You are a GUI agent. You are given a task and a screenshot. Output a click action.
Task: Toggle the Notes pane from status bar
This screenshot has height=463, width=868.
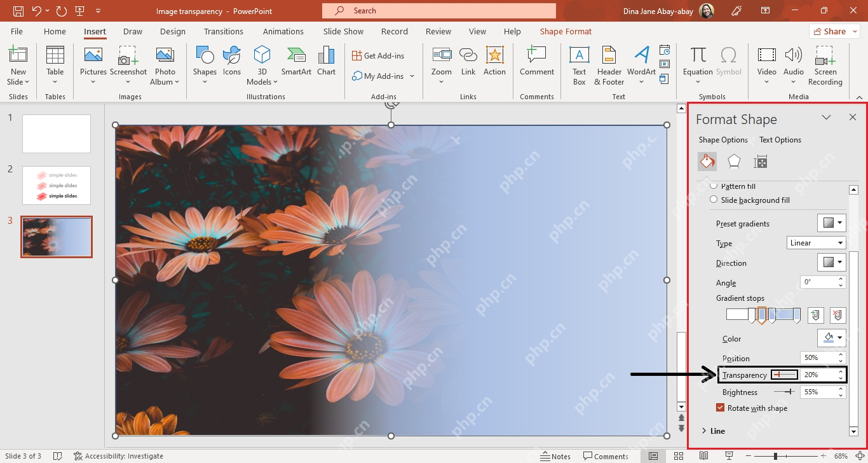[555, 456]
